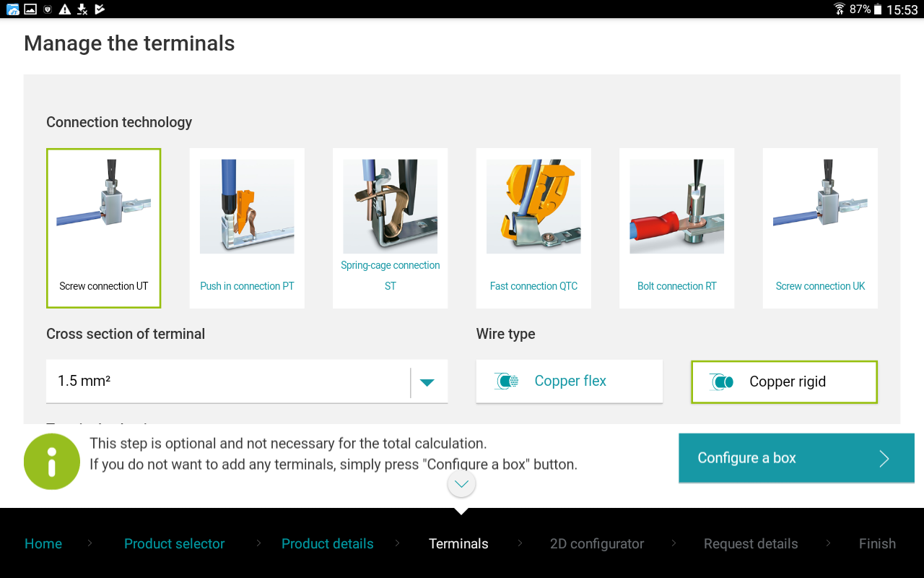Click the Connection technology label

(119, 122)
